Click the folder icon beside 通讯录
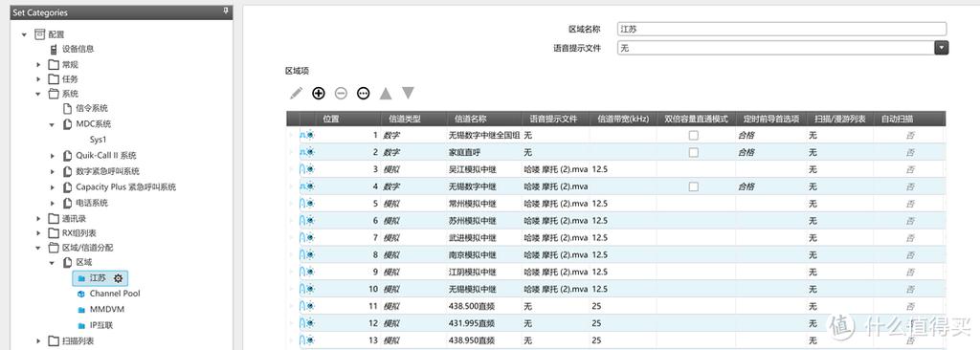980x350 pixels. tap(54, 219)
